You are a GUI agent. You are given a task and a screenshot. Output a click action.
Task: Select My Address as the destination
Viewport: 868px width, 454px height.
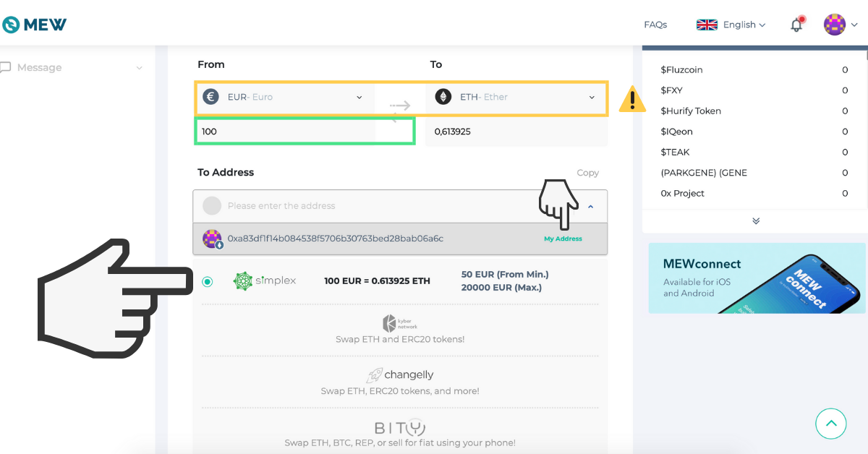(563, 238)
